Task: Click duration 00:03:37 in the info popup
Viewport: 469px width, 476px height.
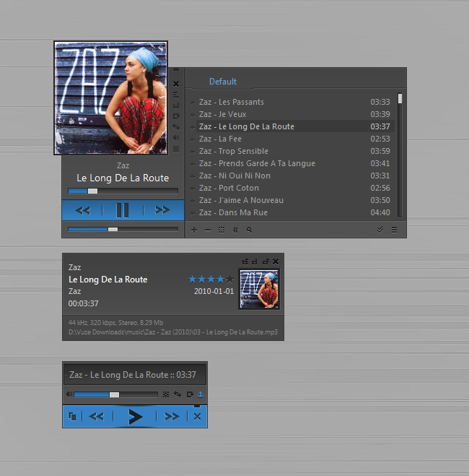Action: coord(84,303)
